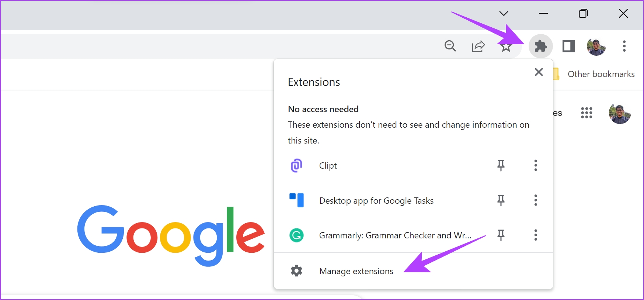
Task: Pin the Clipt extension to toolbar
Action: point(501,165)
